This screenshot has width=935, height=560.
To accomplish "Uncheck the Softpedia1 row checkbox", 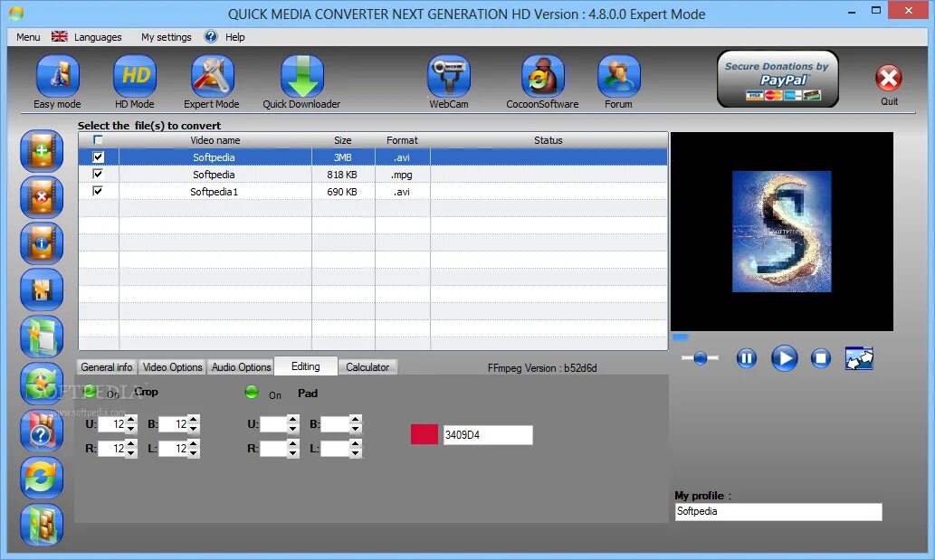I will point(99,191).
